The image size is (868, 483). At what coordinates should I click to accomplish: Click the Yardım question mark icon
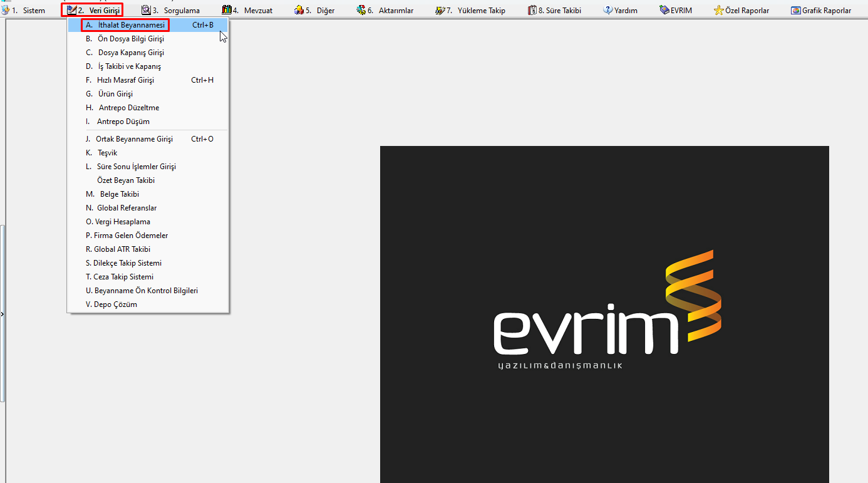[x=608, y=10]
